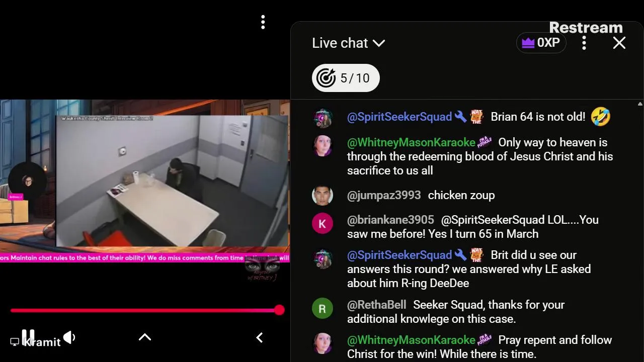The width and height of the screenshot is (644, 362).
Task: Click the chat scrollbar up arrow
Action: pyautogui.click(x=640, y=104)
